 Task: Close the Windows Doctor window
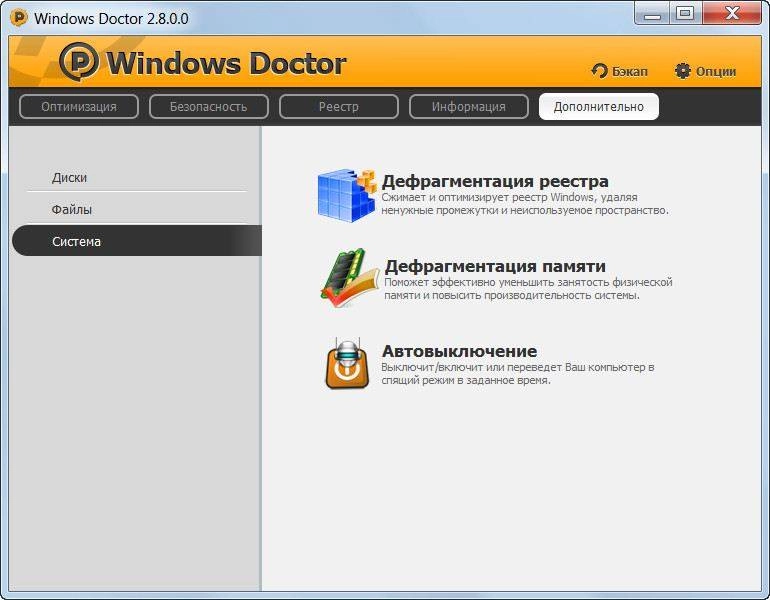click(732, 14)
